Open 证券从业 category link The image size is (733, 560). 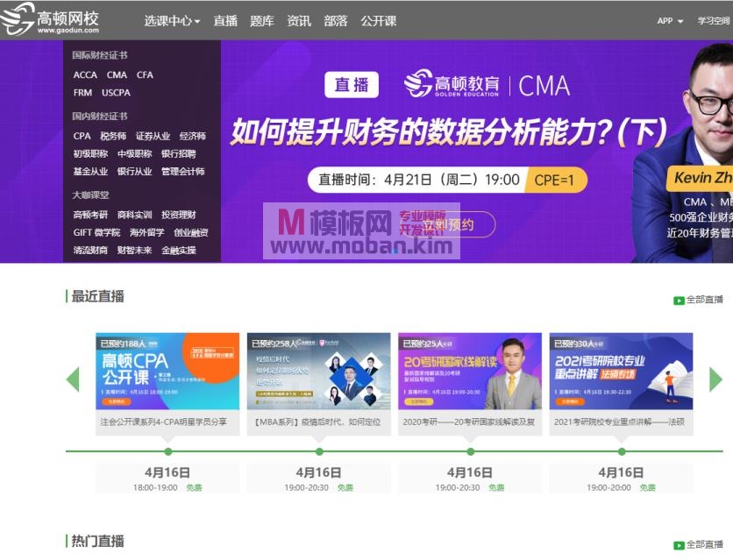coord(153,136)
